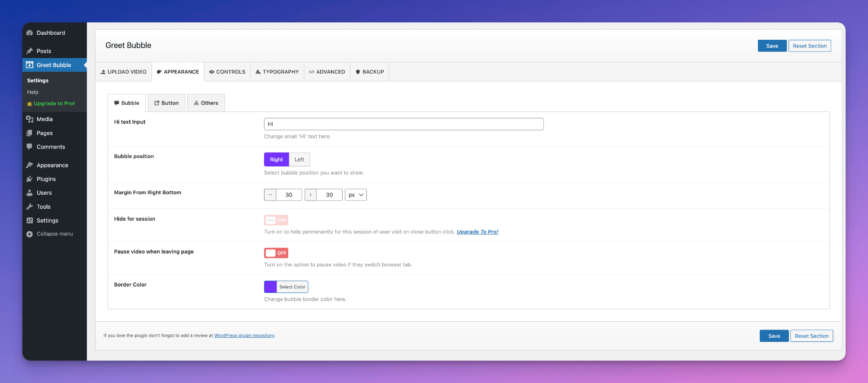Click the Media icon in sidebar
Image resolution: width=868 pixels, height=383 pixels.
(x=30, y=119)
